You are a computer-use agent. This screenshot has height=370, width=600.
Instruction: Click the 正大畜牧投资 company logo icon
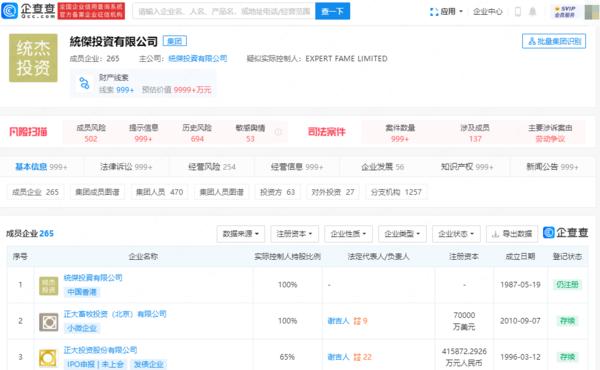click(49, 322)
